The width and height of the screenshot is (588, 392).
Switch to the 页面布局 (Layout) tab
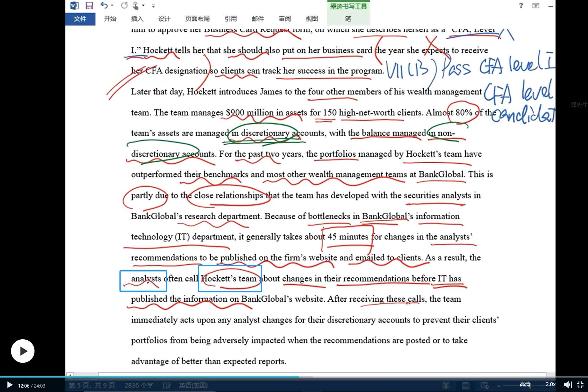coord(197,19)
